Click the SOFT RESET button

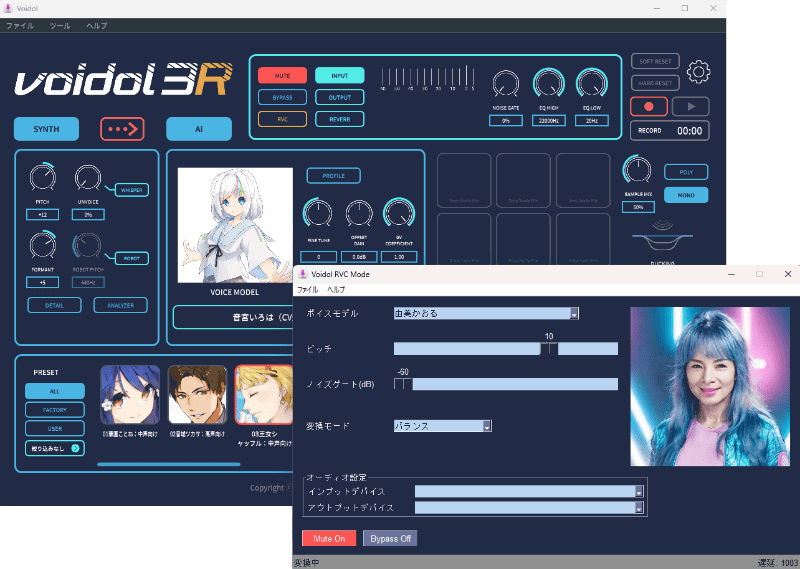pos(655,61)
